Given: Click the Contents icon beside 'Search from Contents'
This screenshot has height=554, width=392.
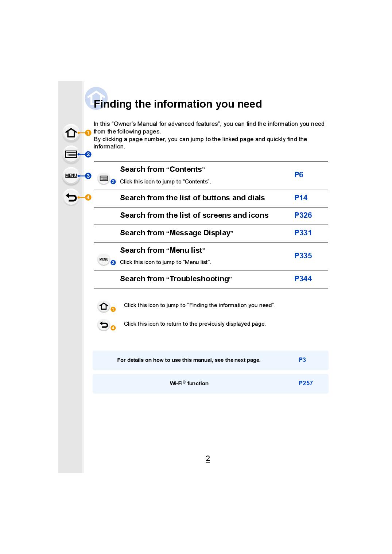Looking at the screenshot, I should 104,179.
